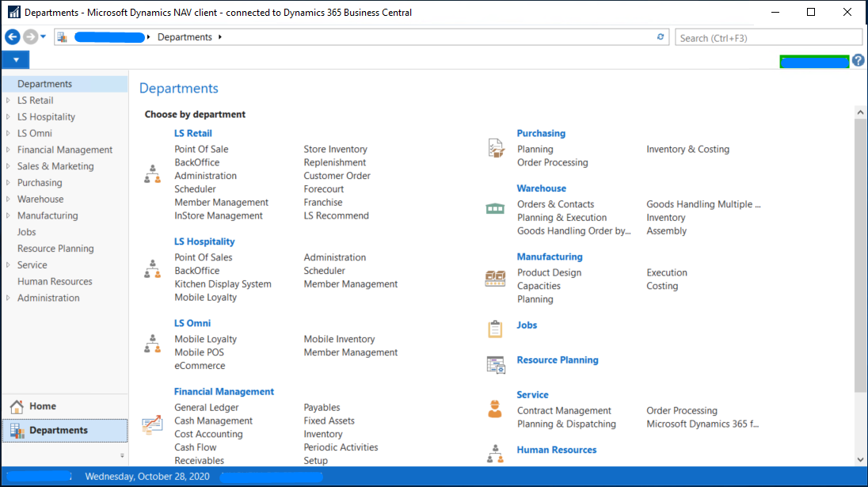Open the navigation history dropdown arrow
Viewport: 868px width, 487px height.
[x=44, y=37]
